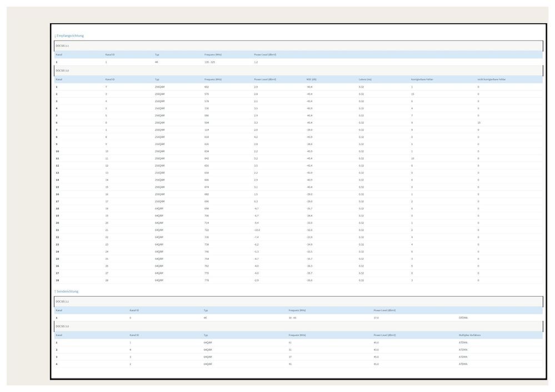
Task: Select frequency 650 in channel 12 row
Action: (207, 166)
